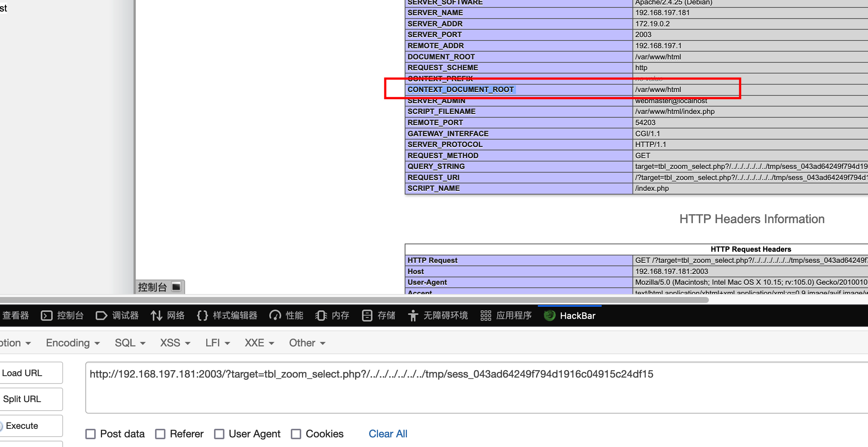
Task: Expand the XXE dropdown menu
Action: (x=259, y=343)
